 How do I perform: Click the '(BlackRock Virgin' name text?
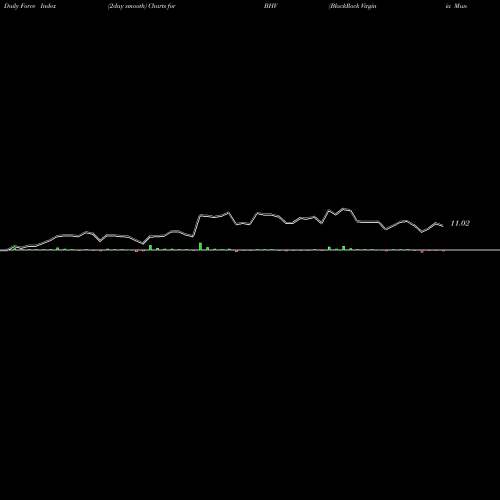coord(353,6)
